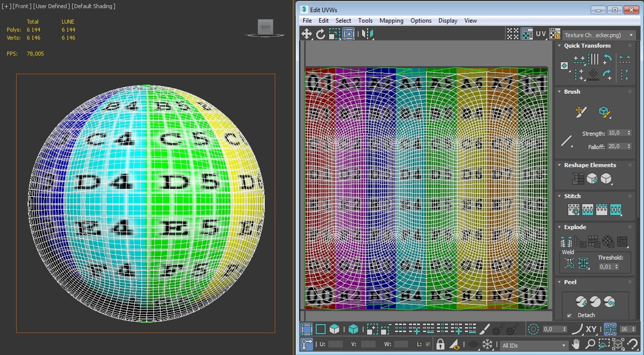Open the Mapping menu
This screenshot has width=644, height=355.
point(391,20)
